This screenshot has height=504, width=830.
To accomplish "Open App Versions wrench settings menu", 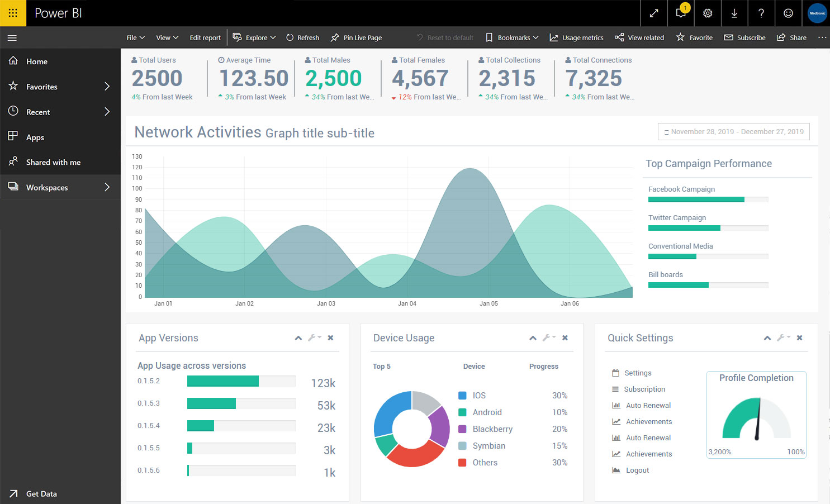I will coord(314,337).
